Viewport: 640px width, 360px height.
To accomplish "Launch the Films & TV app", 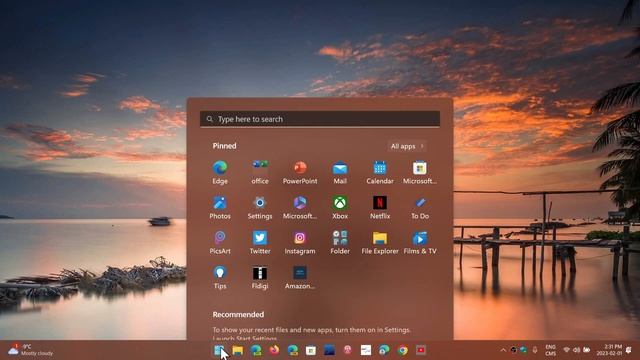I will coord(420,242).
